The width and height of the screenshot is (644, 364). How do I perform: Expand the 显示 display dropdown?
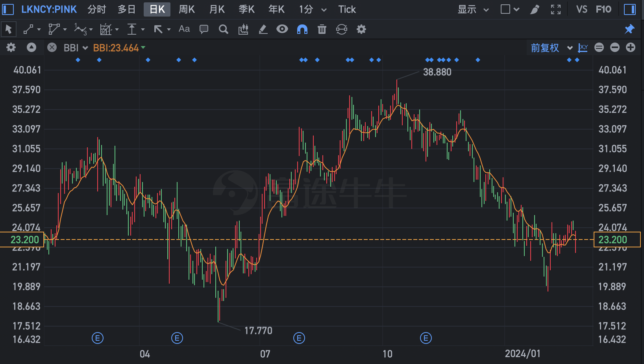tap(473, 9)
